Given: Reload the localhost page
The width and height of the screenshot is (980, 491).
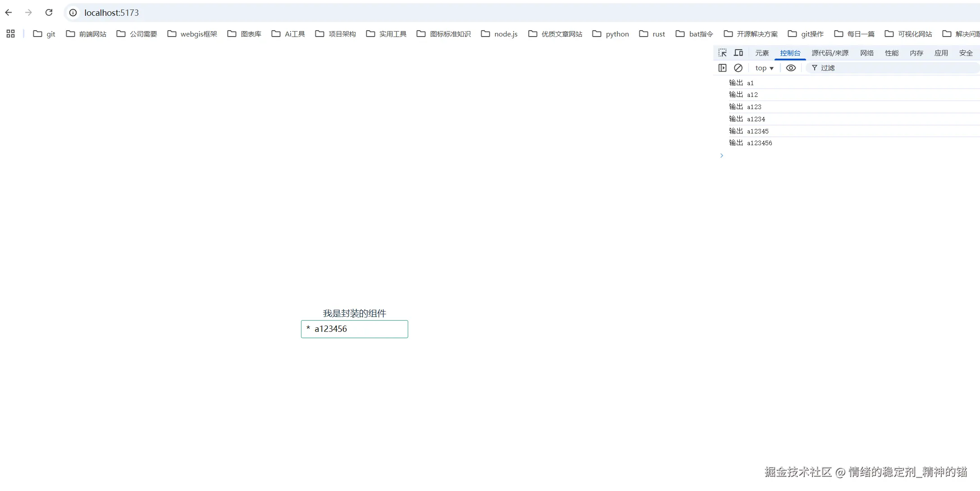Looking at the screenshot, I should 49,13.
